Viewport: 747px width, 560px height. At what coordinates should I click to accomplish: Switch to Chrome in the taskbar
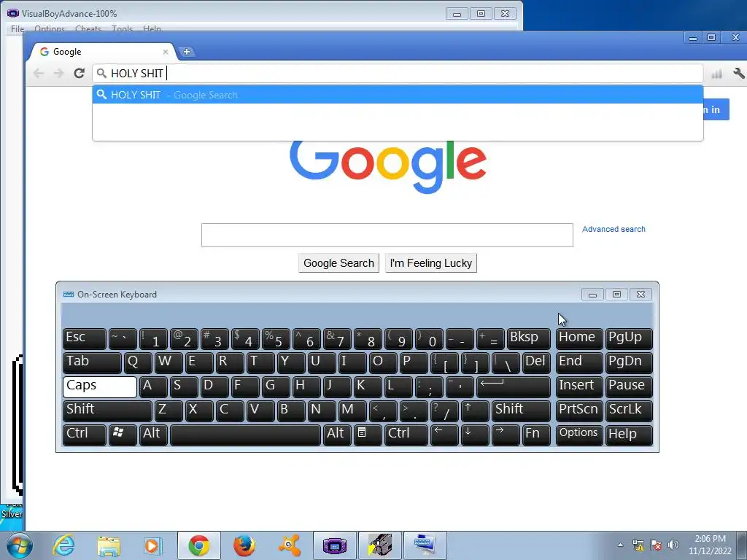pyautogui.click(x=198, y=545)
